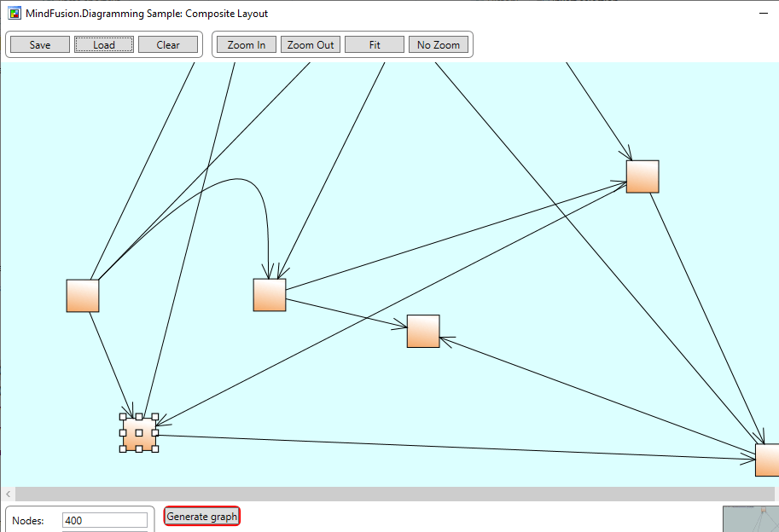Click the minimize button of the window
Screen dimensions: 779x532
pos(764,13)
